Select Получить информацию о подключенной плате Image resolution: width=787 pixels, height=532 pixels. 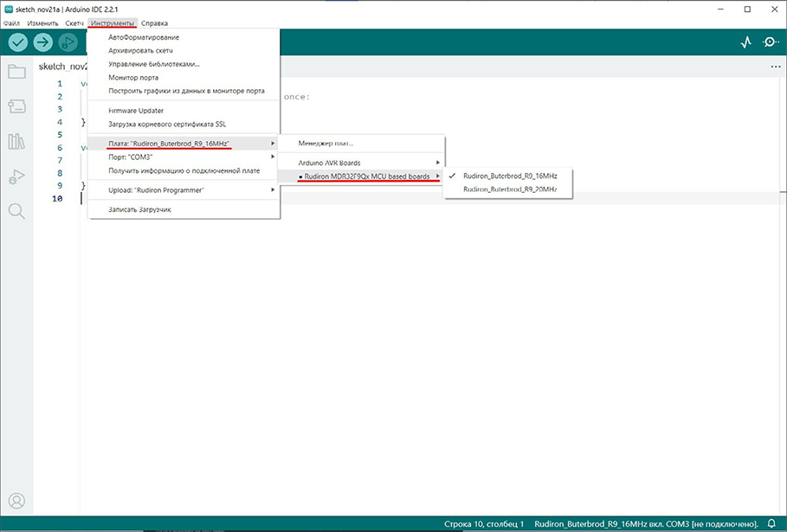[184, 170]
